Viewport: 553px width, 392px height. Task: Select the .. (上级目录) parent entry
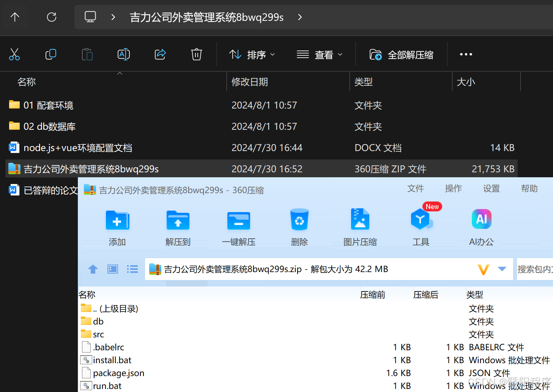point(109,309)
